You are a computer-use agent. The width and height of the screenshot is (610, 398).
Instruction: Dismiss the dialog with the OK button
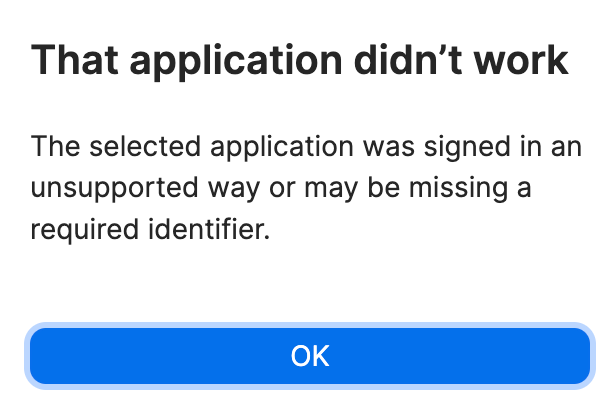coord(310,356)
